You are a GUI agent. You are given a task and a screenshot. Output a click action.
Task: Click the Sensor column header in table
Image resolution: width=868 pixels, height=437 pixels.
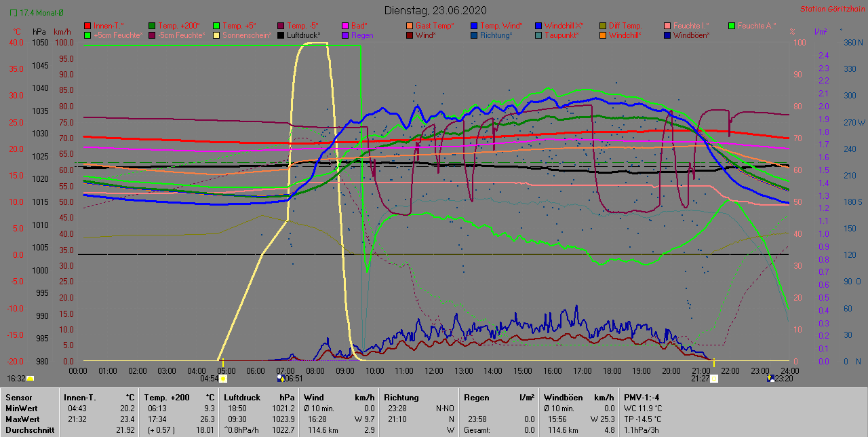(18, 398)
